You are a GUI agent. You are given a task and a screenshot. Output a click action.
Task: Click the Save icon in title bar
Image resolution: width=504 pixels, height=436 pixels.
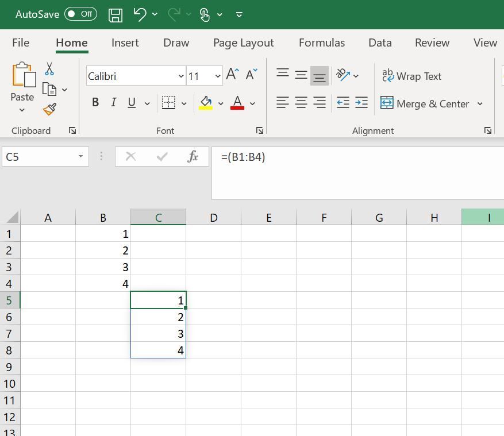click(x=116, y=15)
